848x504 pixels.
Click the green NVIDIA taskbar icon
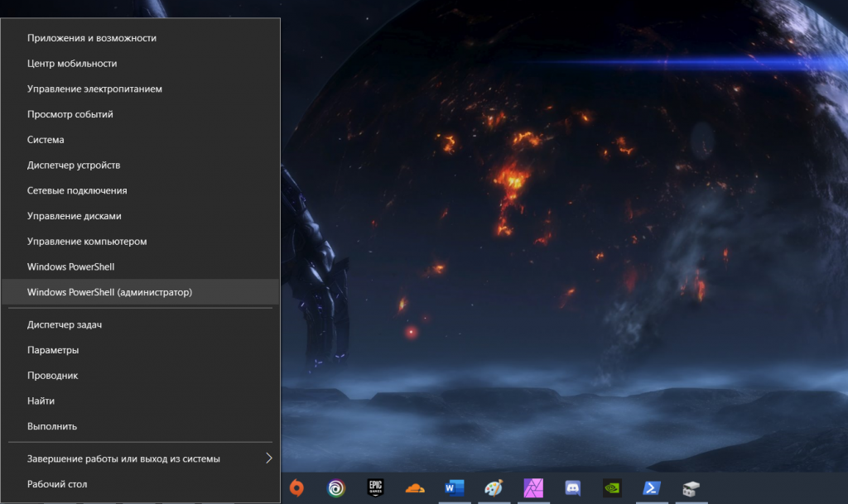pyautogui.click(x=611, y=488)
